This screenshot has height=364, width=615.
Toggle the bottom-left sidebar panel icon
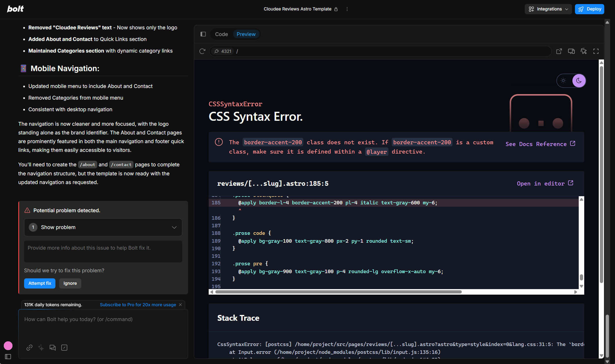[8, 356]
